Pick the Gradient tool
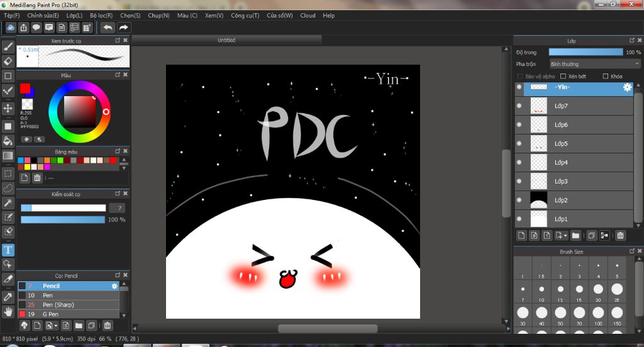The width and height of the screenshot is (644, 347). click(8, 156)
